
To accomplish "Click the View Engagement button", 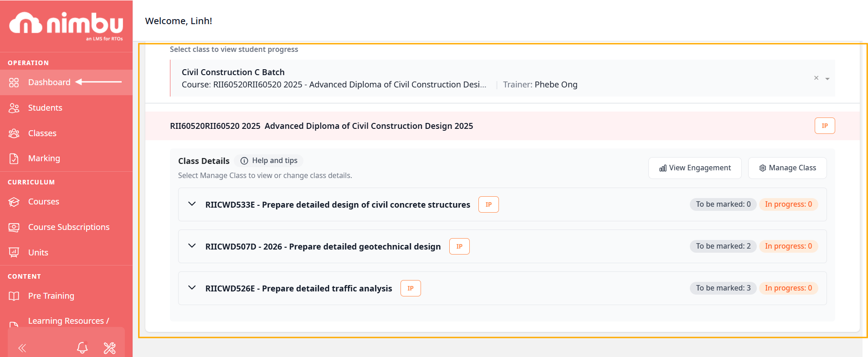I will (695, 168).
